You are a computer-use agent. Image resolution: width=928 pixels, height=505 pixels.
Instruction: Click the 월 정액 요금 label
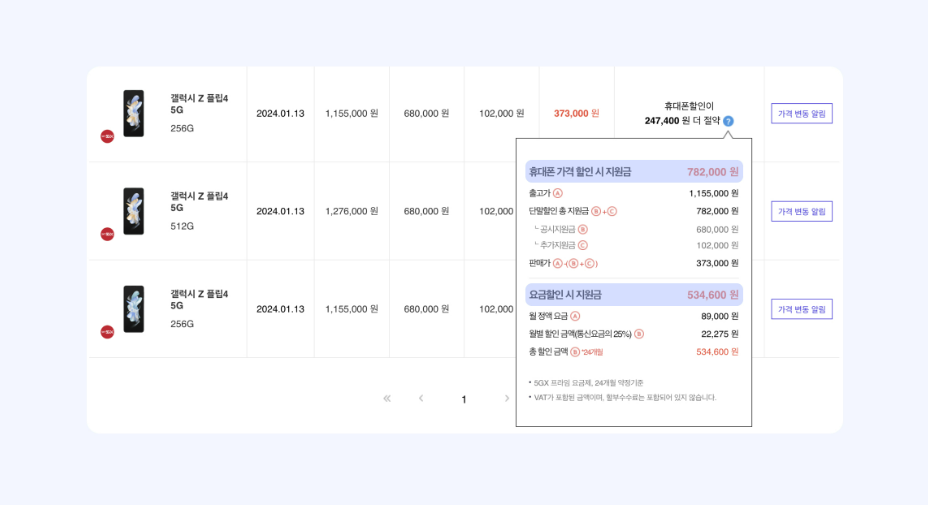click(548, 316)
